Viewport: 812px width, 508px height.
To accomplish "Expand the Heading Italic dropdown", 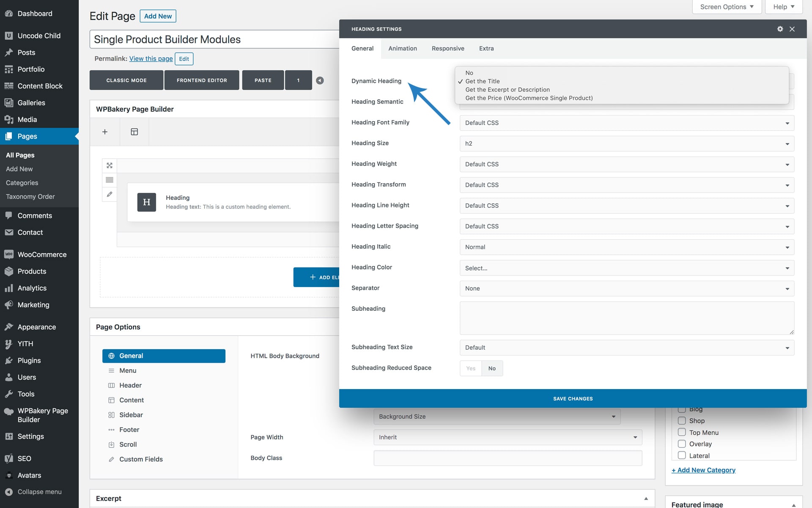I will tap(626, 247).
